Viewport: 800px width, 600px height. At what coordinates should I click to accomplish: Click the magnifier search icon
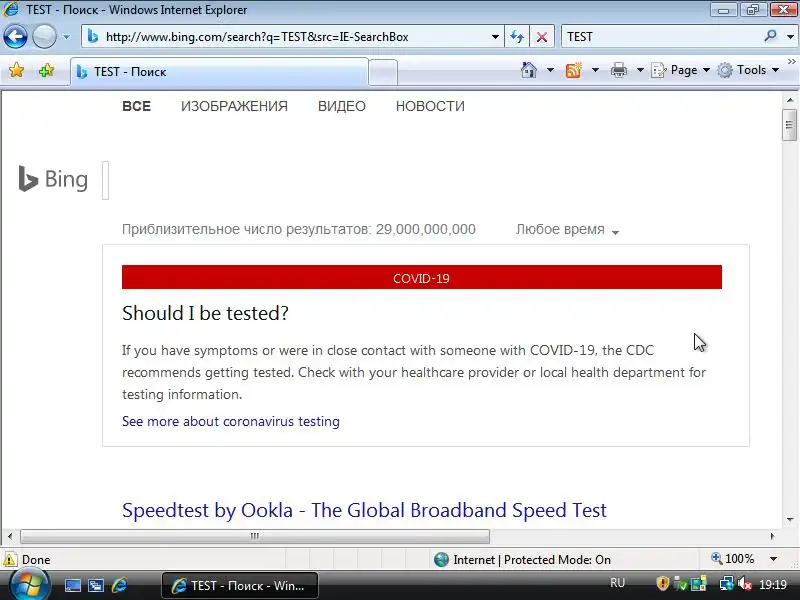pyautogui.click(x=770, y=36)
